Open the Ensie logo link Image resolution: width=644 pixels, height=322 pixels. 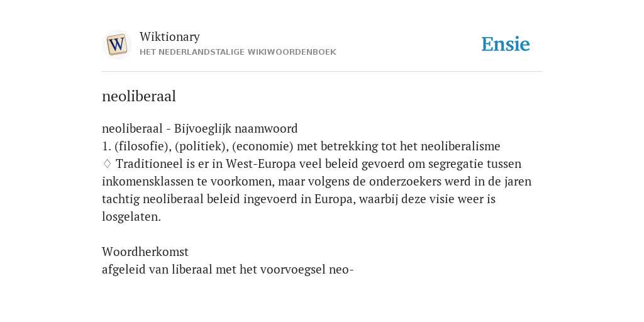(506, 44)
